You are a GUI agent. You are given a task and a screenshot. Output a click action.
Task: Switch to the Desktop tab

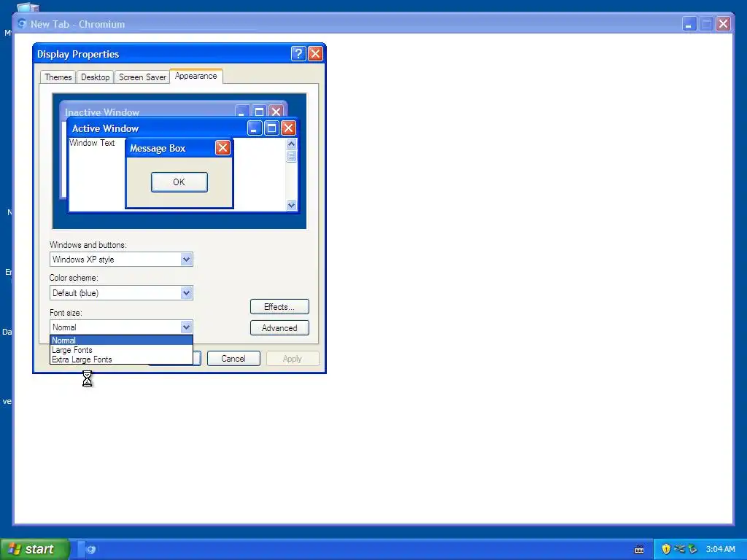click(96, 77)
